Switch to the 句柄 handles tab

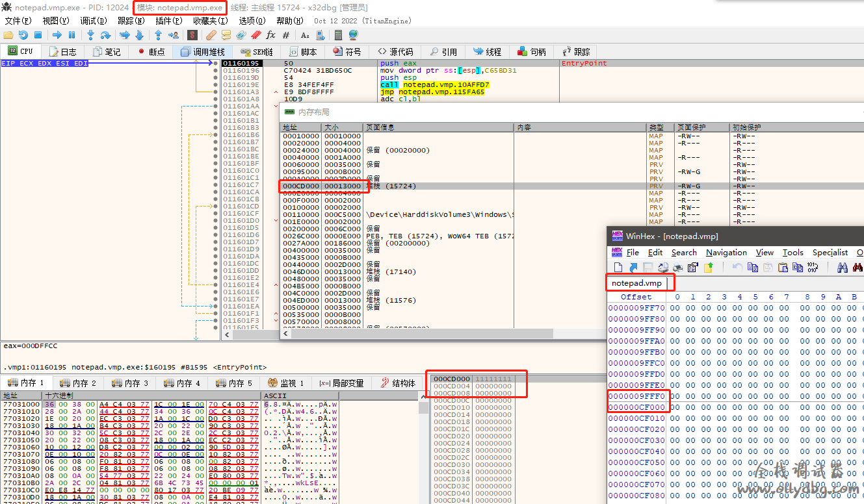pos(532,51)
